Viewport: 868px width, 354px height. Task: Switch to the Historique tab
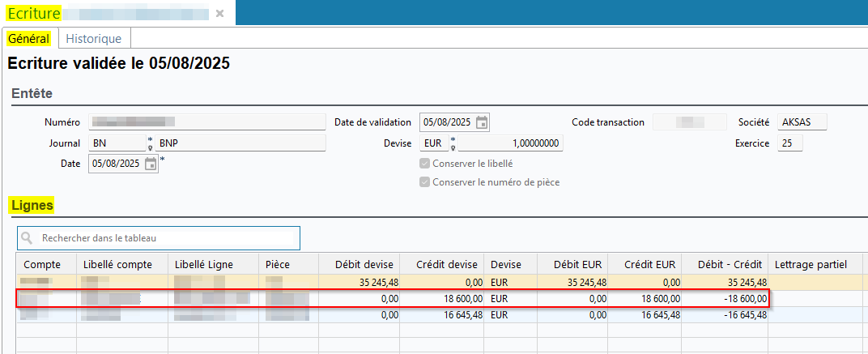(94, 38)
